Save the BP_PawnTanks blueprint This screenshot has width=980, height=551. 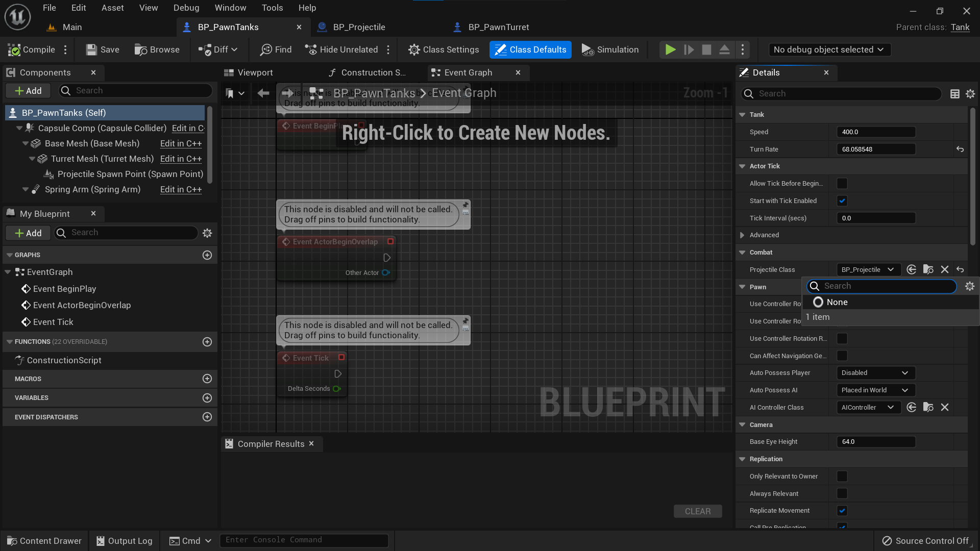(102, 49)
